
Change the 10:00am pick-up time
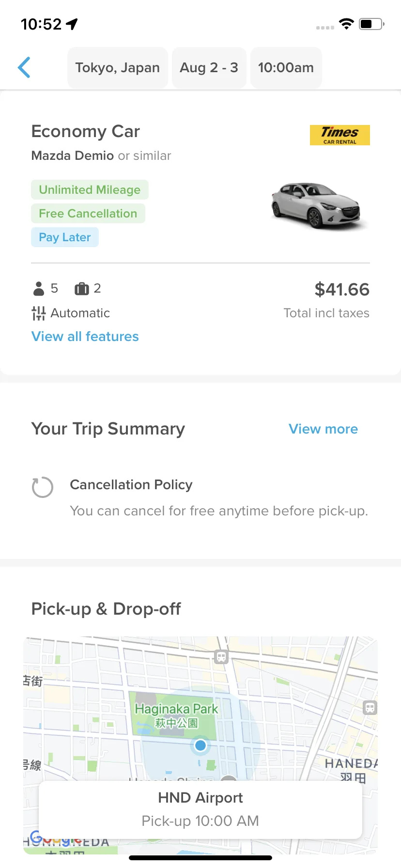(286, 68)
